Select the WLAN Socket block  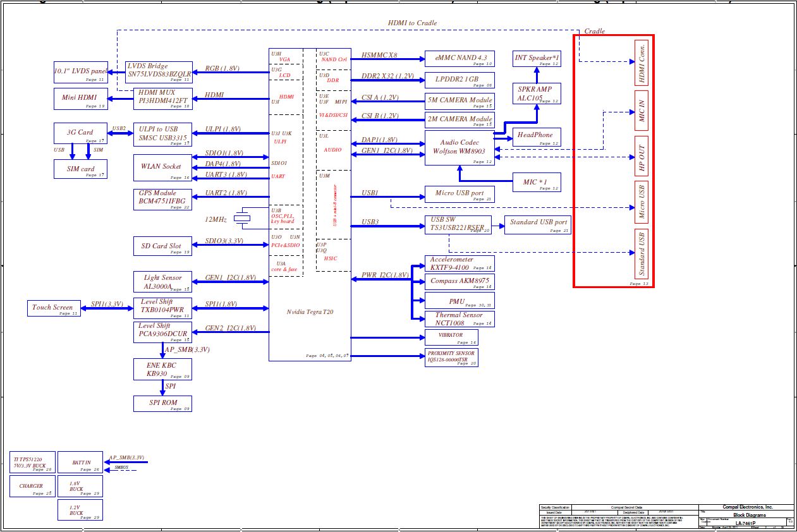(x=162, y=167)
